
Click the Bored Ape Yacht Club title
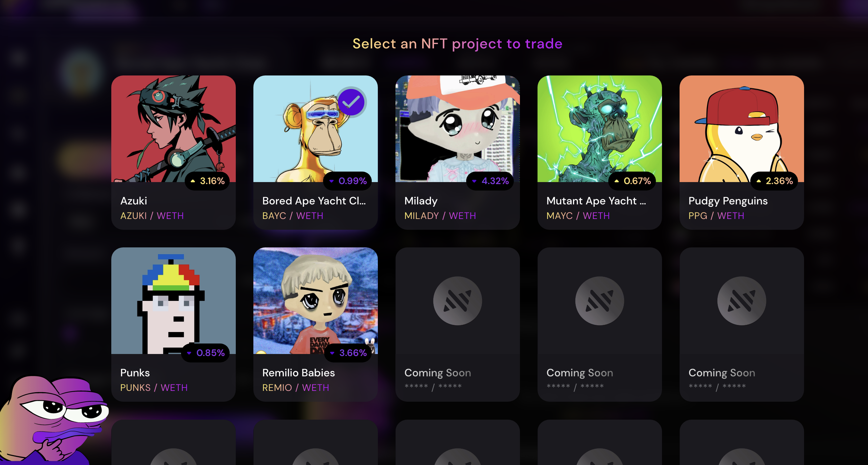click(314, 201)
